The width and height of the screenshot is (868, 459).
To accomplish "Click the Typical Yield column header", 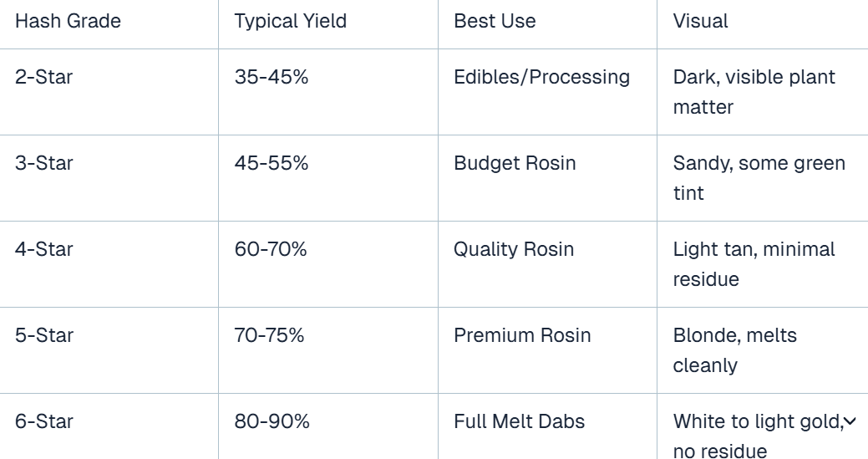I will [x=291, y=21].
